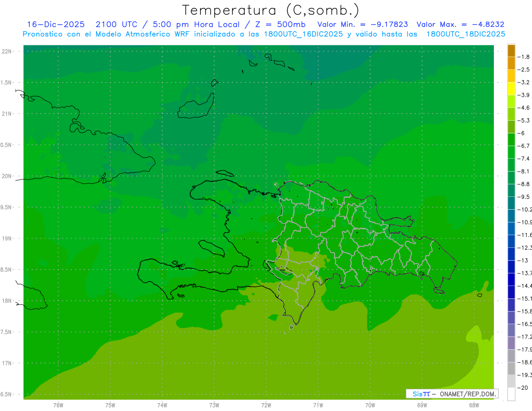Click the '20N' latitude axis label
The height and width of the screenshot is (411, 532).
7,176
